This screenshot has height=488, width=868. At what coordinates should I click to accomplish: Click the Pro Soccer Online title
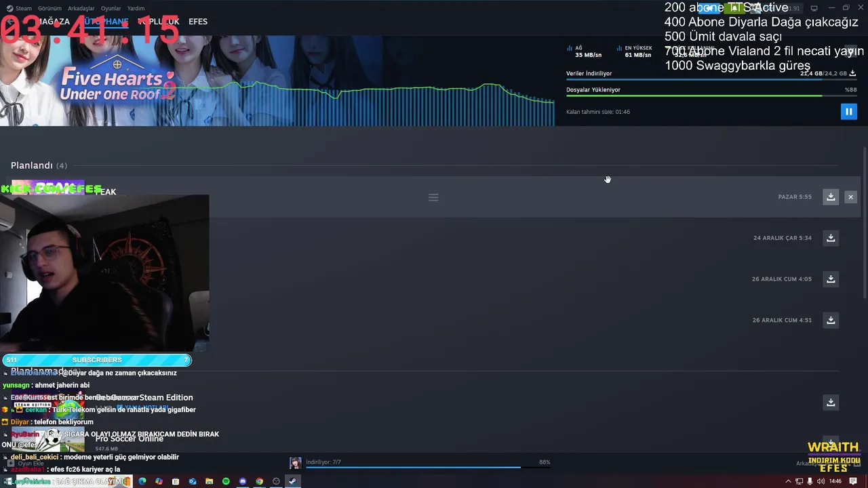(x=130, y=439)
